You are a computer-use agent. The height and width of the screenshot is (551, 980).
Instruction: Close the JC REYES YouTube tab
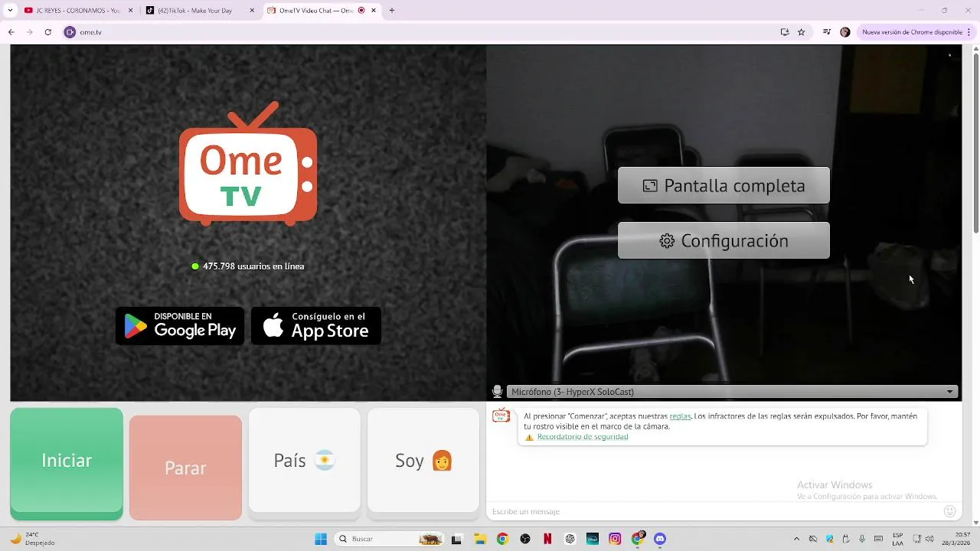coord(130,11)
